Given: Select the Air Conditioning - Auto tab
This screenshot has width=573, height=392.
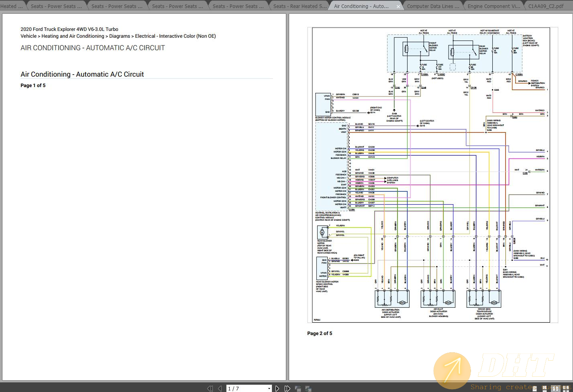Looking at the screenshot, I should tap(361, 6).
